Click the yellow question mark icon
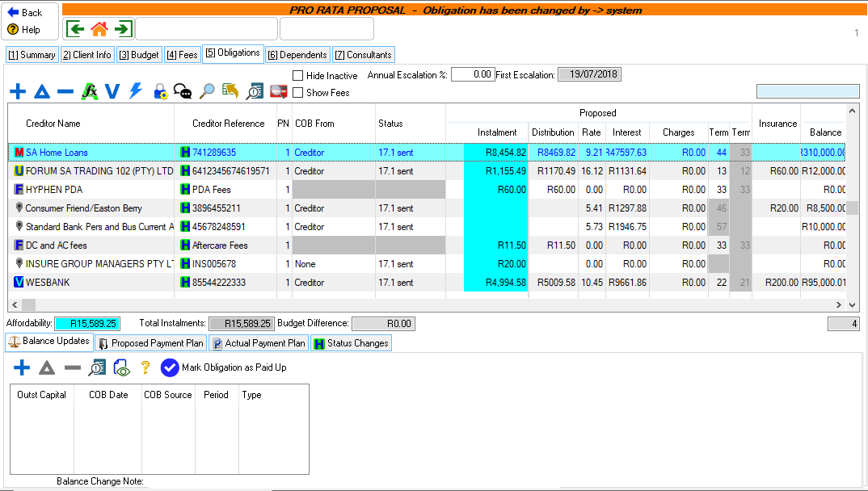This screenshot has width=868, height=491. (145, 367)
